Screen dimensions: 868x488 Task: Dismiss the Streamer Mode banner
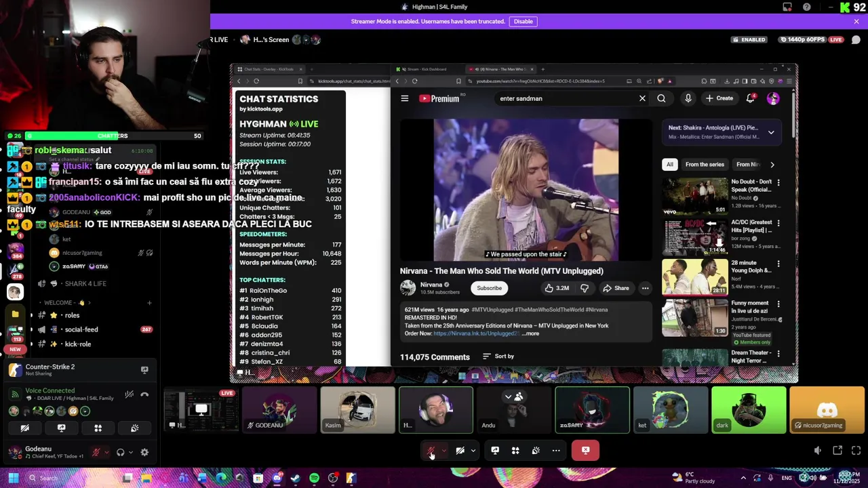(856, 21)
